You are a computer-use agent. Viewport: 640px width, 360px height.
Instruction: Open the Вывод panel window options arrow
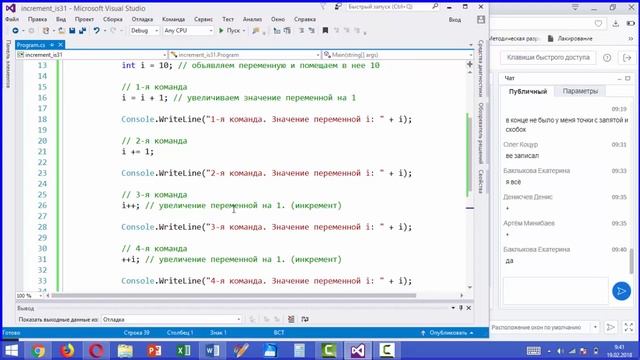(453, 308)
